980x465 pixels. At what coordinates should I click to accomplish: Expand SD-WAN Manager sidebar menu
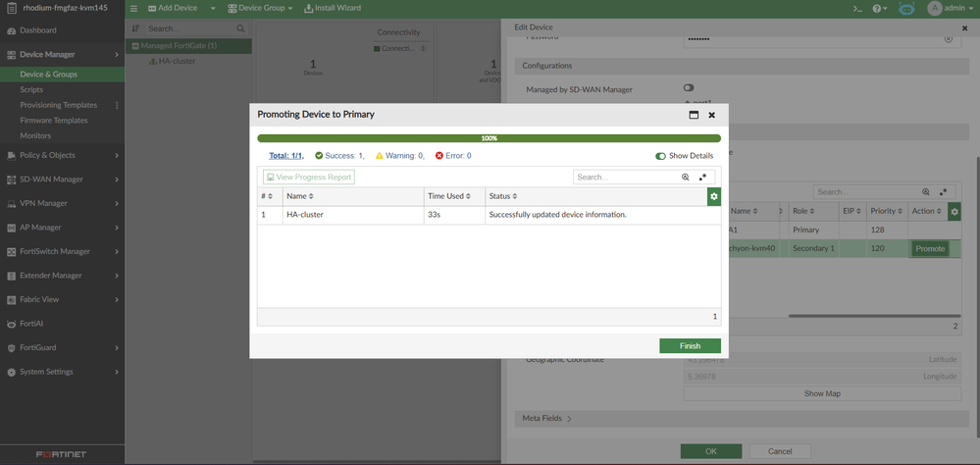point(62,180)
